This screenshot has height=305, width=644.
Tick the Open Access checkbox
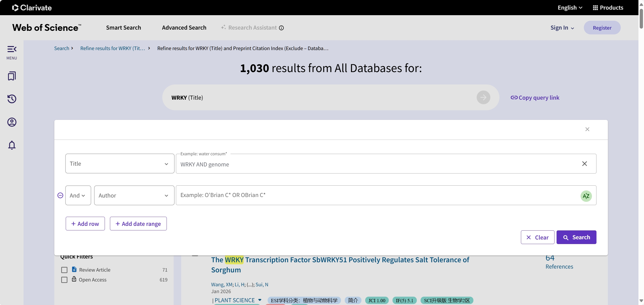pos(64,280)
